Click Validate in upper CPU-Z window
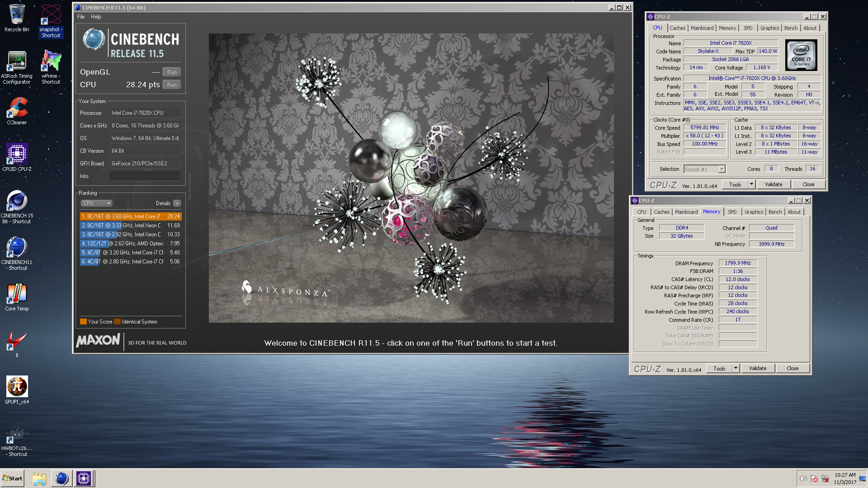This screenshot has height=488, width=868. [773, 184]
